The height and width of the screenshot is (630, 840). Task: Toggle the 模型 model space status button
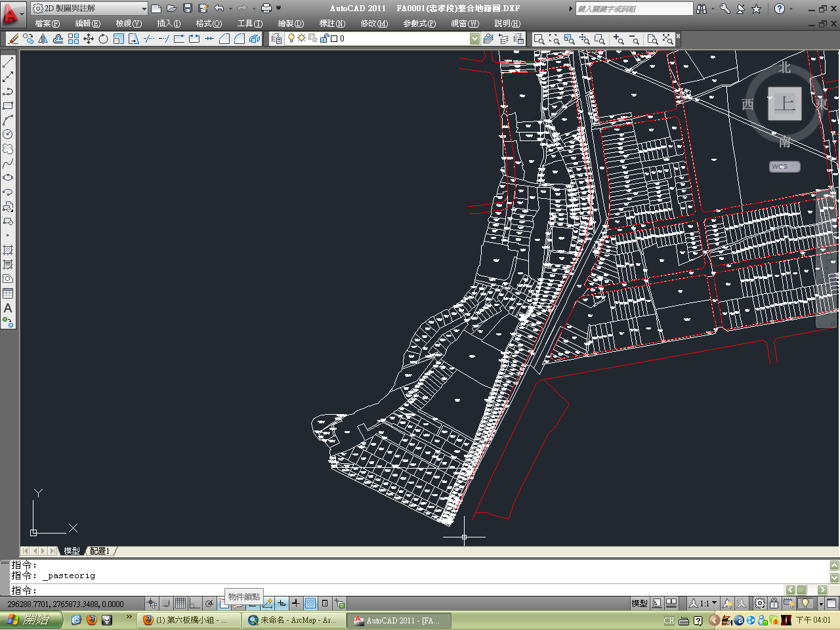point(639,603)
